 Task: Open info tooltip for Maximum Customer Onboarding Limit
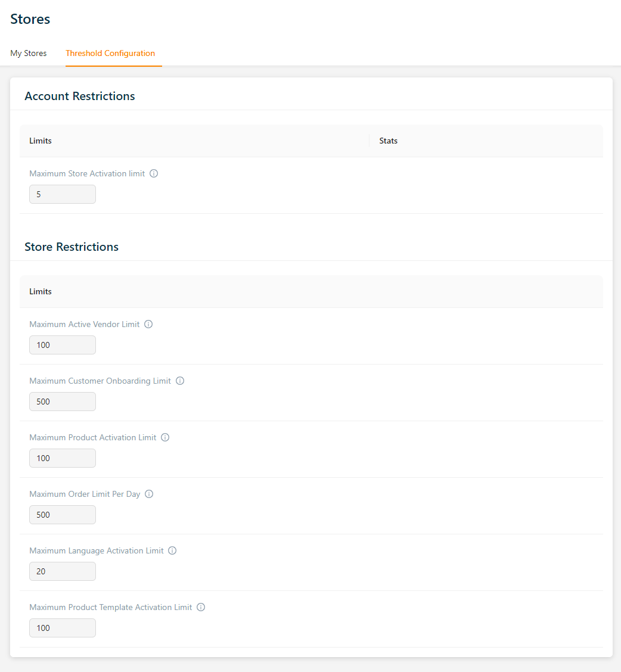click(x=180, y=381)
